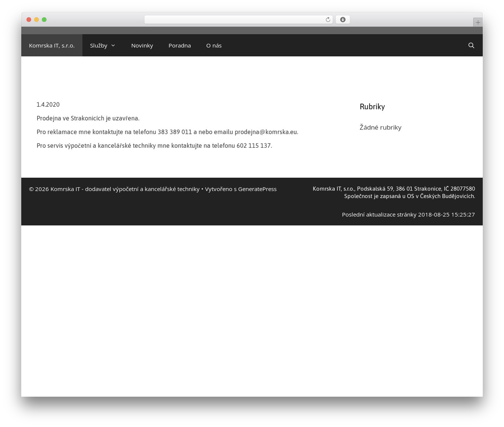The height and width of the screenshot is (427, 504).
Task: Click the browser reload icon
Action: [328, 20]
